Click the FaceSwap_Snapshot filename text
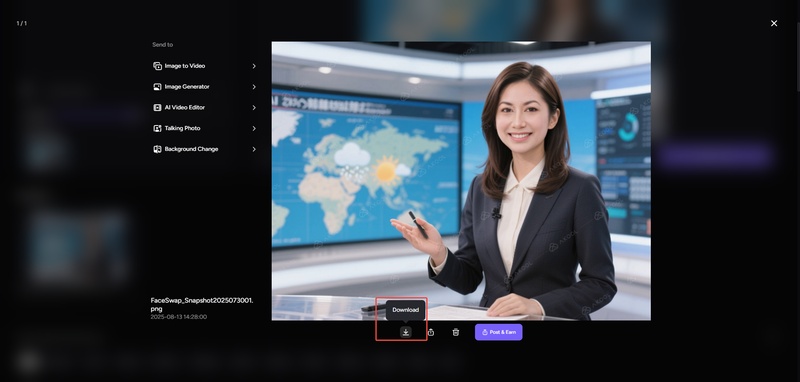This screenshot has height=382, width=800. (x=202, y=304)
